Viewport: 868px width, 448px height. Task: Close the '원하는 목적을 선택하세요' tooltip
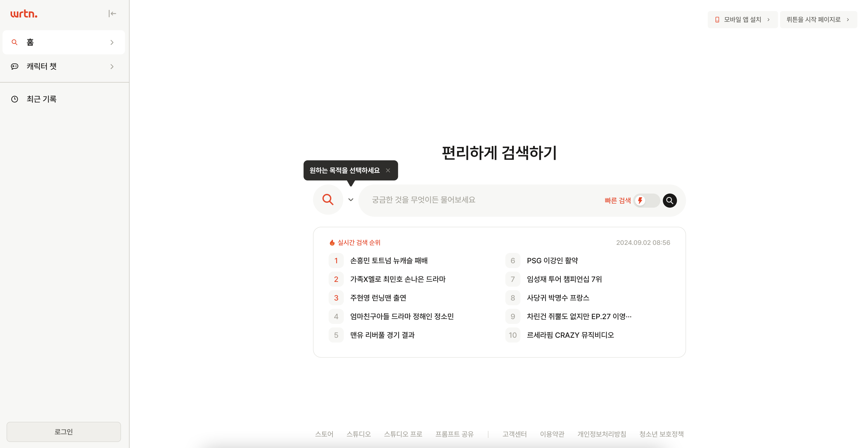[388, 171]
